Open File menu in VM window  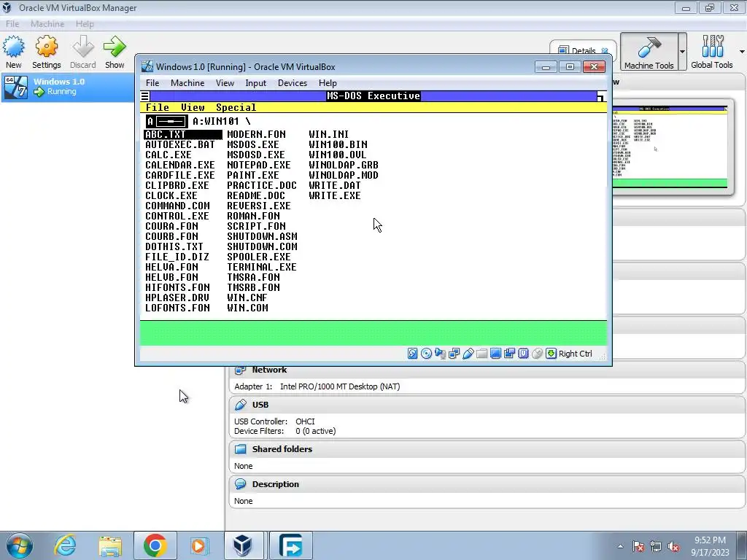(x=152, y=83)
